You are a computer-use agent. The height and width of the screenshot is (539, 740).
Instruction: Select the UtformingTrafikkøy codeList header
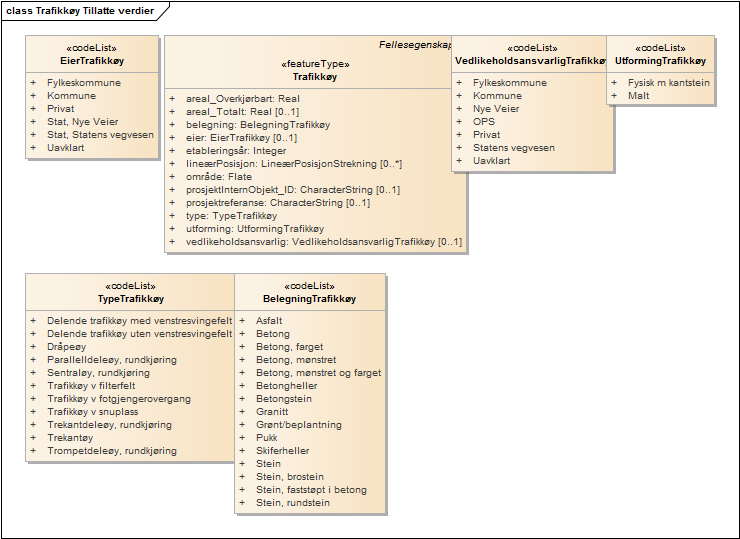click(660, 61)
